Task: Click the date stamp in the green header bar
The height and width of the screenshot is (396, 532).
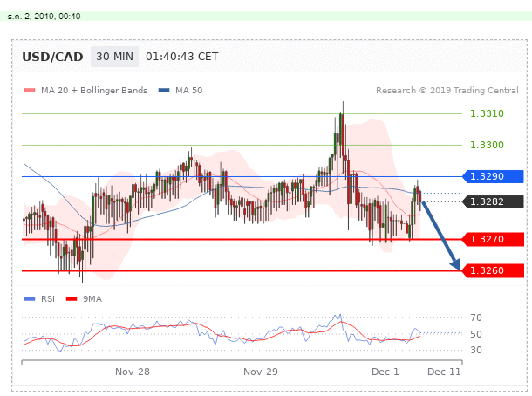Action: pos(44,17)
